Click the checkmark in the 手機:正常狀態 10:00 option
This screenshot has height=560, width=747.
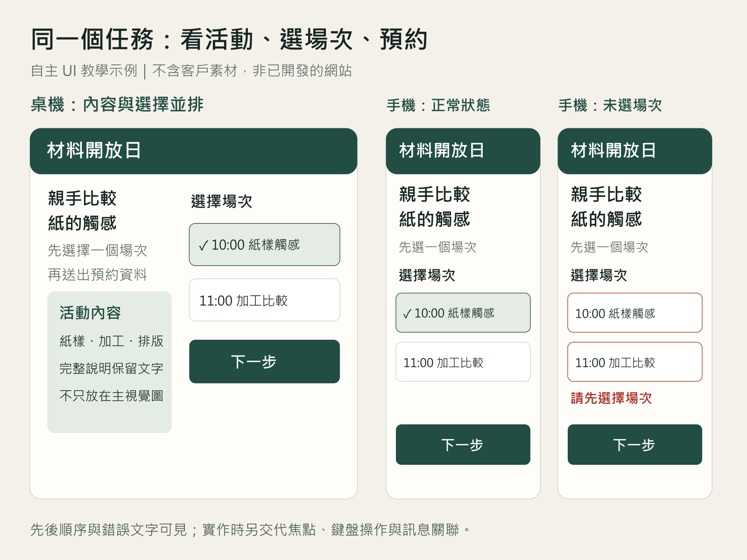[x=407, y=314]
